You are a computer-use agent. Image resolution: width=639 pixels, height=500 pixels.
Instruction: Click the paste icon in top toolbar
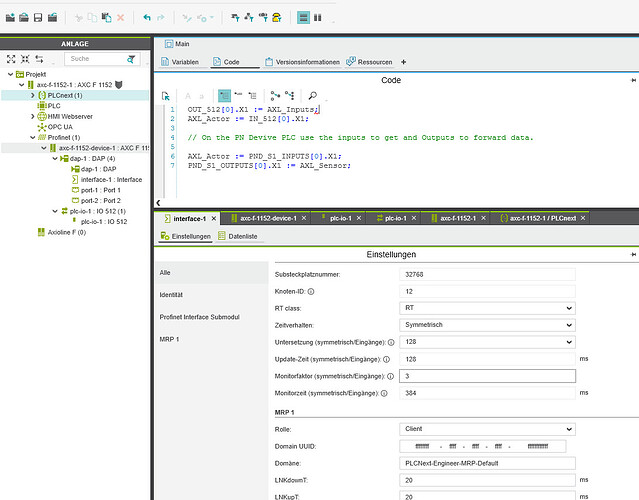(104, 18)
